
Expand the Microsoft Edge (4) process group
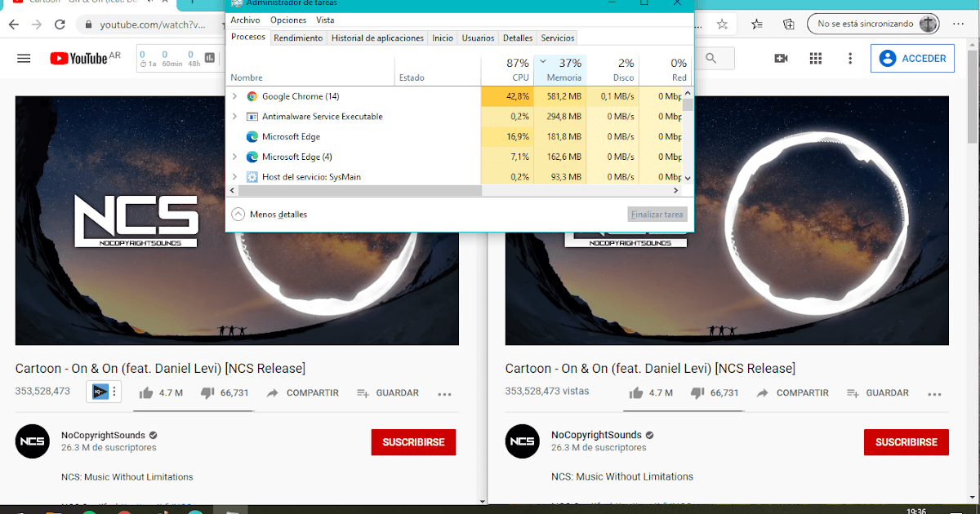(x=233, y=157)
